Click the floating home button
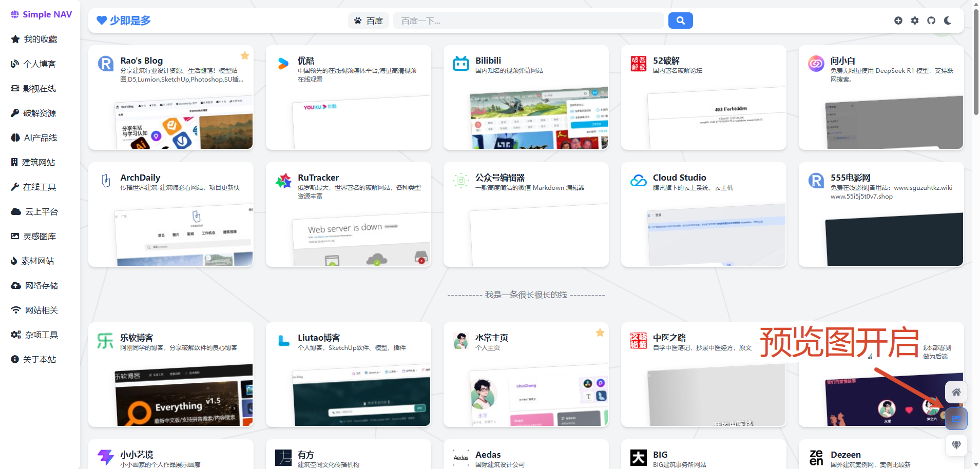 coord(956,392)
